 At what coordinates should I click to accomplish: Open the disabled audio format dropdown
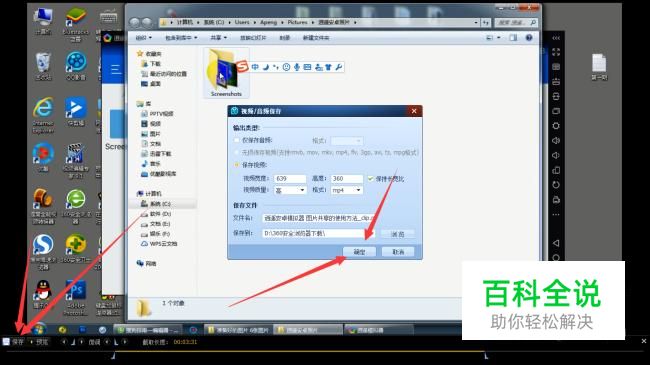[x=347, y=141]
